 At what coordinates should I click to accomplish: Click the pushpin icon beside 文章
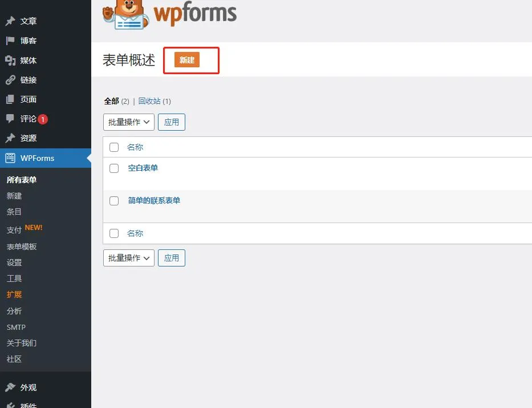[x=10, y=22]
